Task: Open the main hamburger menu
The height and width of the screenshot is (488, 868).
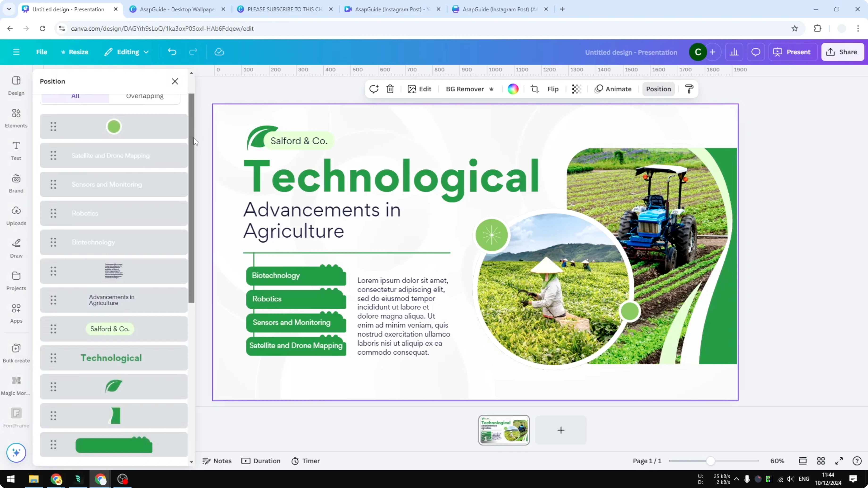Action: click(x=16, y=52)
